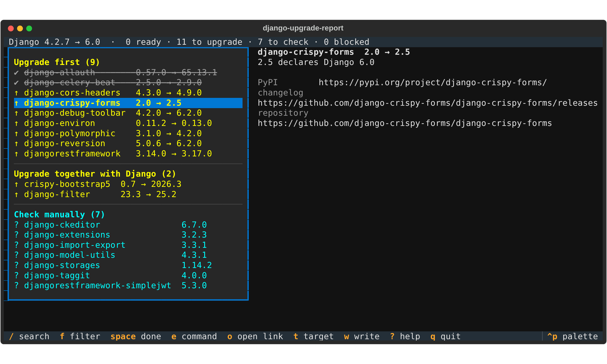607x364 pixels.
Task: Click the checkmark beside django-allauth
Action: coord(16,73)
